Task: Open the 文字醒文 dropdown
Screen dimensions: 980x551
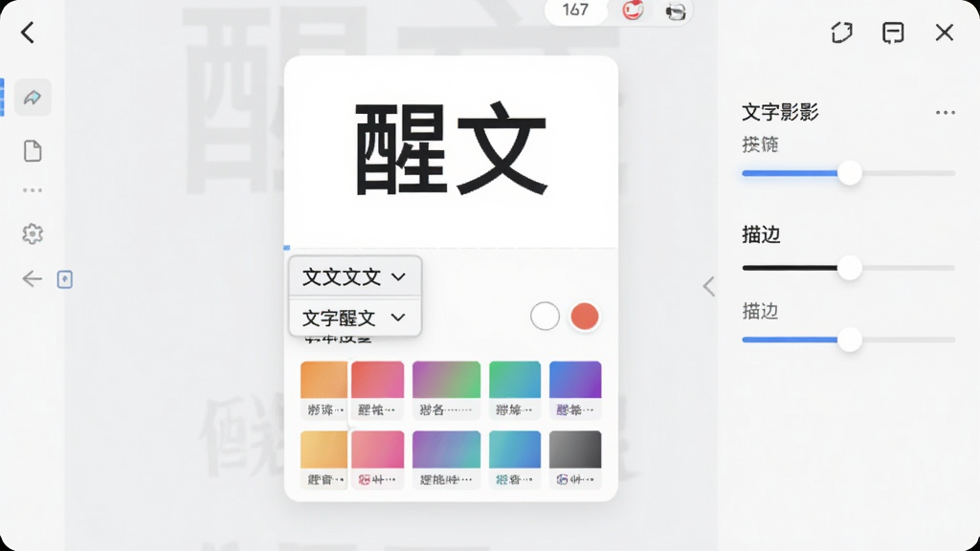Action: [x=355, y=318]
